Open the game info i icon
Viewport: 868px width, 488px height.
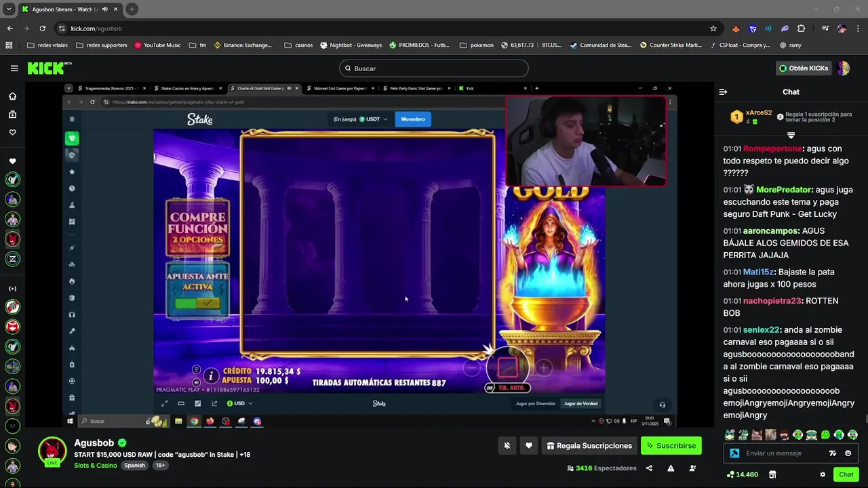(x=211, y=375)
